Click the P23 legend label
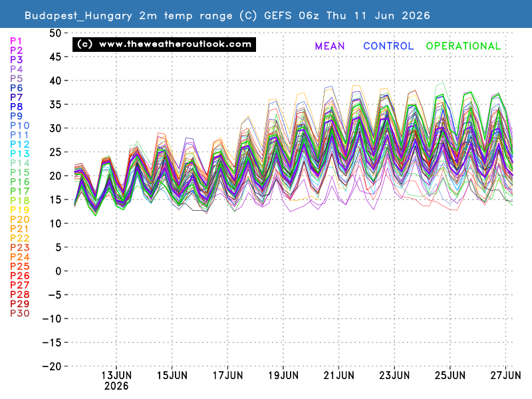Screen dimensions: 532x399 (x=20, y=247)
